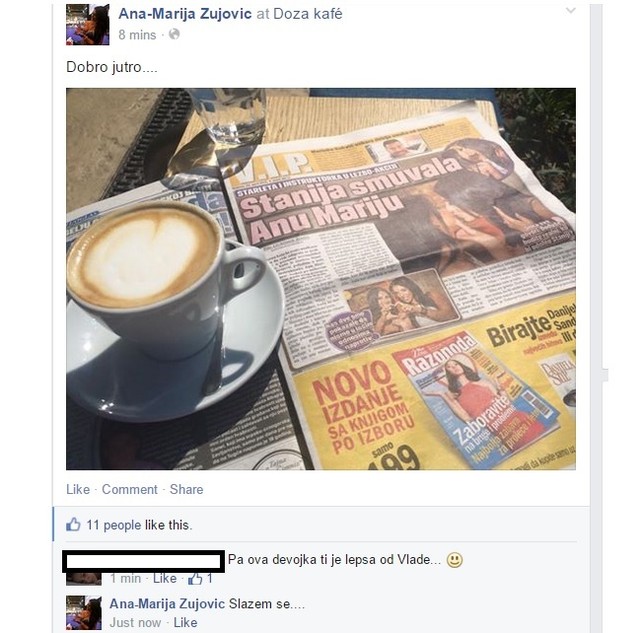Open Ana-Marija Zujovic's profile picture in post header
The width and height of the screenshot is (640, 633).
point(88,24)
